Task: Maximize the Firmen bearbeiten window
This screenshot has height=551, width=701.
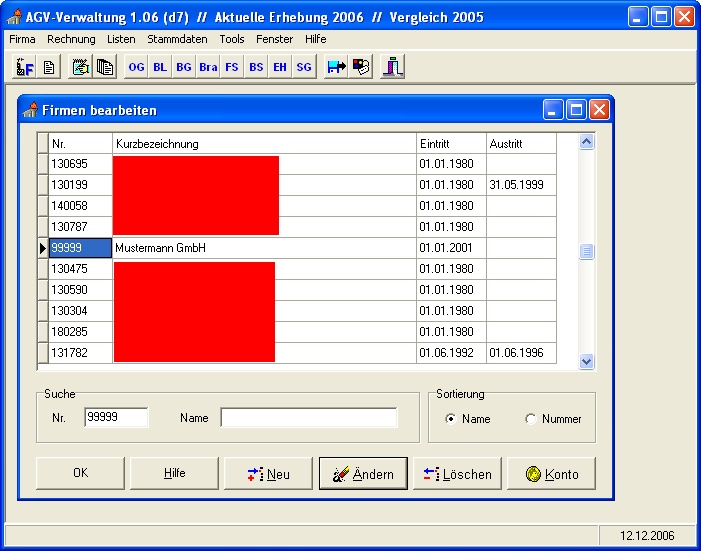Action: [576, 110]
